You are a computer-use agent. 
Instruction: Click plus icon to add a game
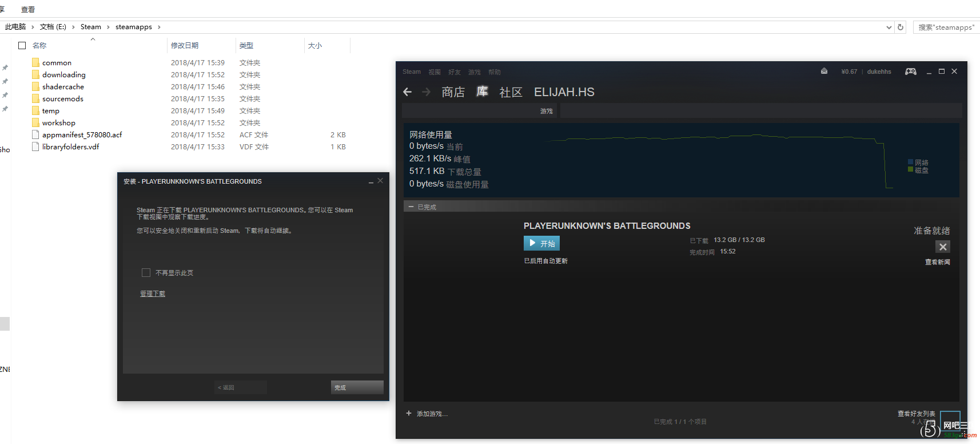point(408,413)
